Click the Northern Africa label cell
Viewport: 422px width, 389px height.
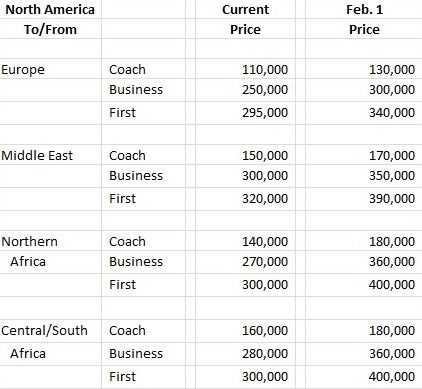coord(51,251)
